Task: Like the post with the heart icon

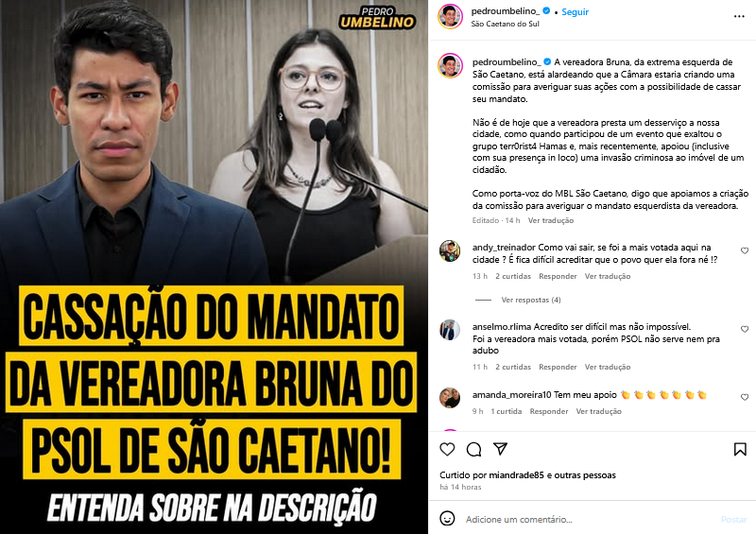Action: pyautogui.click(x=447, y=449)
